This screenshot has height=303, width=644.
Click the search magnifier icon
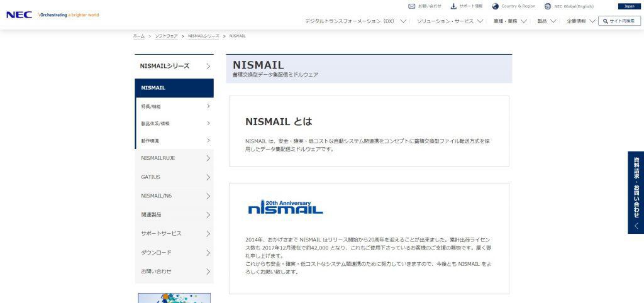pos(605,21)
